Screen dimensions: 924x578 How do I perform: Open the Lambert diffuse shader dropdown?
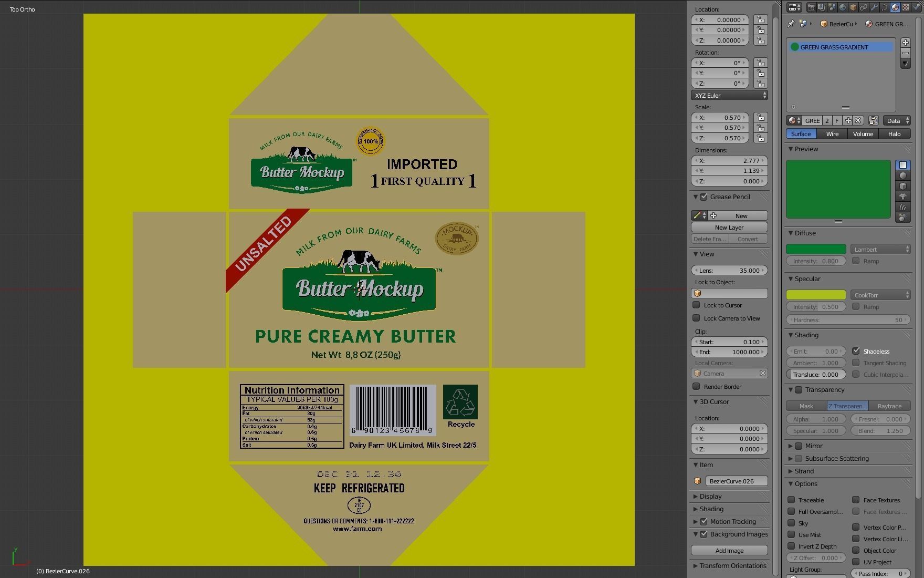click(880, 249)
